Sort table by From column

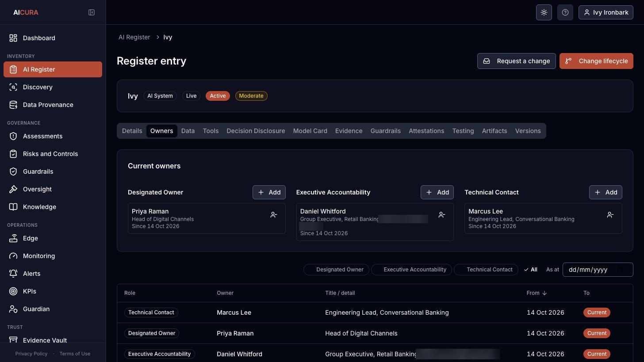537,293
